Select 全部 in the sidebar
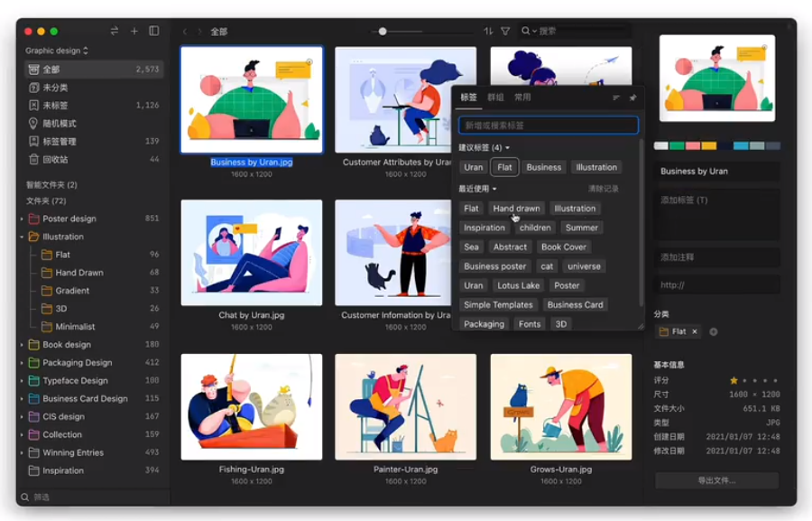The width and height of the screenshot is (812, 521). pos(94,70)
